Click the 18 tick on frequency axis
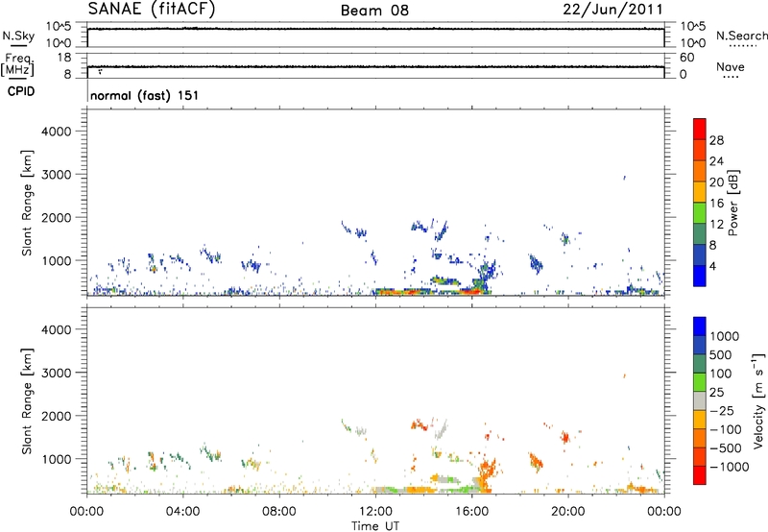768x532 pixels. 64,58
